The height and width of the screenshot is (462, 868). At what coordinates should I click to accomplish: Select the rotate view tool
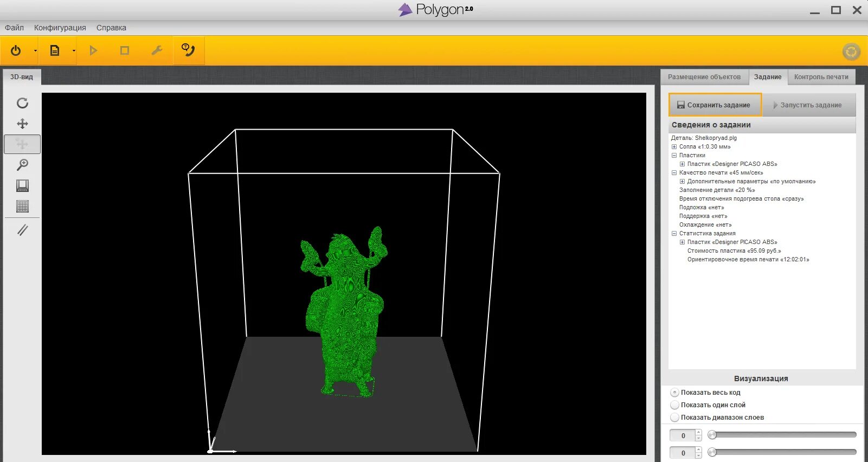click(x=22, y=103)
